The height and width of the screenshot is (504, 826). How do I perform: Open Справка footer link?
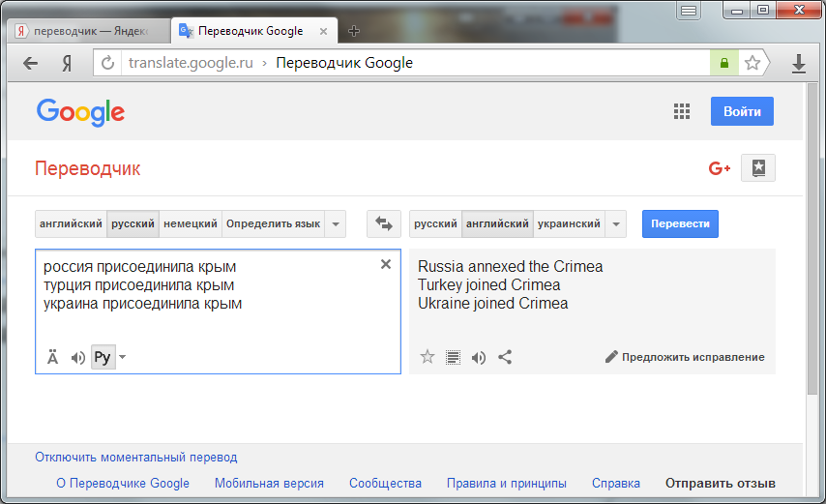[x=616, y=483]
